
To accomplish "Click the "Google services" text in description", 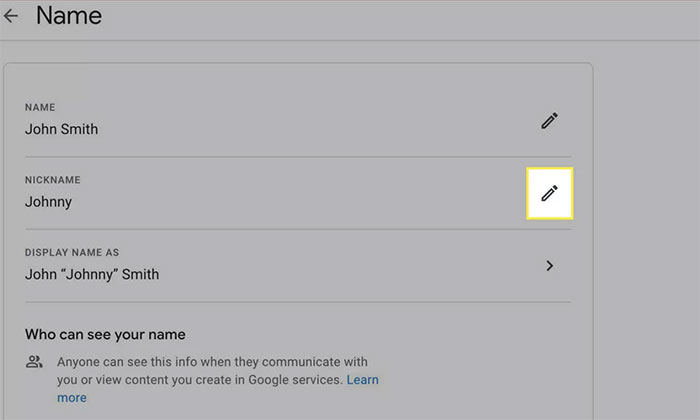I will (x=300, y=380).
